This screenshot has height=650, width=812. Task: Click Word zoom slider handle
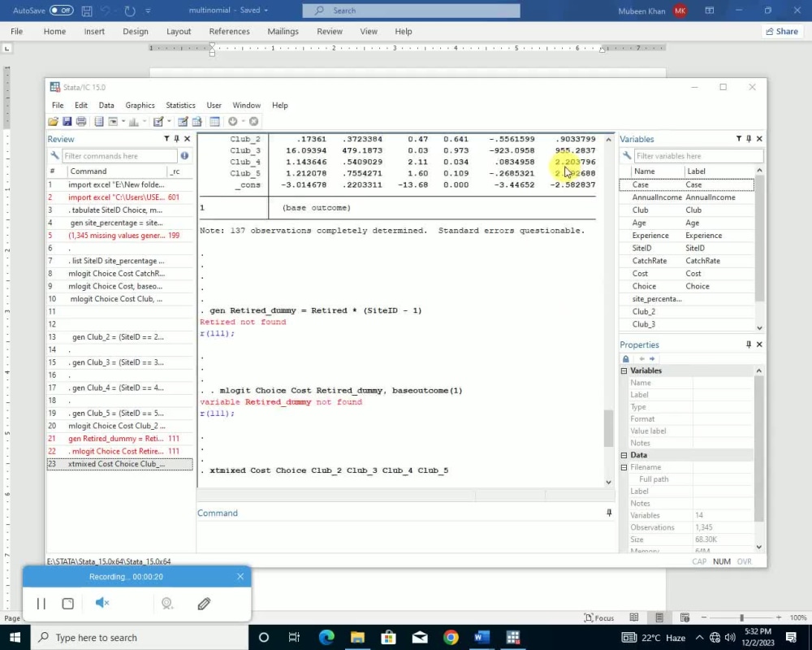[x=741, y=617]
